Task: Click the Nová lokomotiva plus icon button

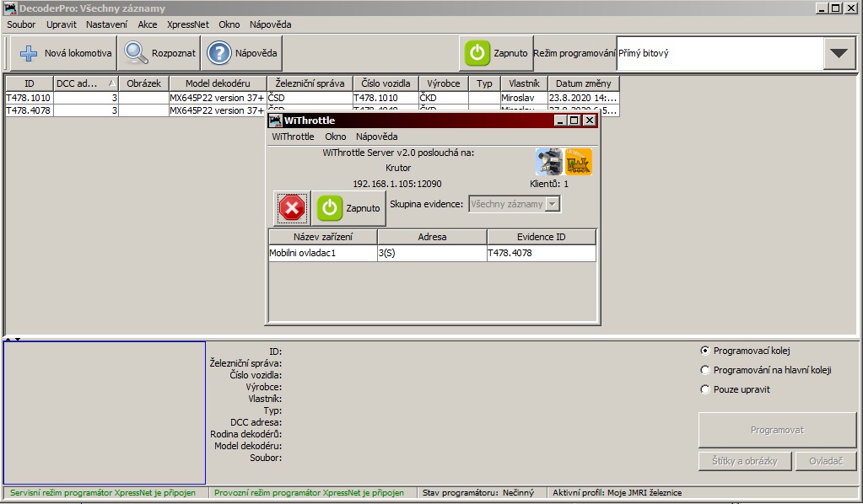Action: [x=64, y=53]
